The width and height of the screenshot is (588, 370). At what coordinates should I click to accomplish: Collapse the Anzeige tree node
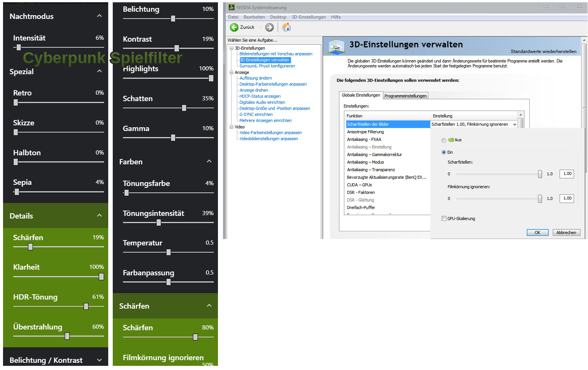pyautogui.click(x=231, y=72)
